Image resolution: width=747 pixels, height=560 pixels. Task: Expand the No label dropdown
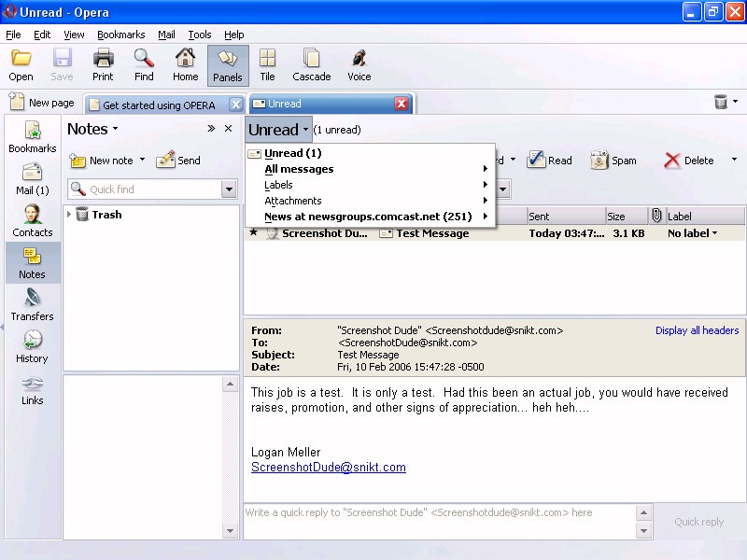[715, 233]
